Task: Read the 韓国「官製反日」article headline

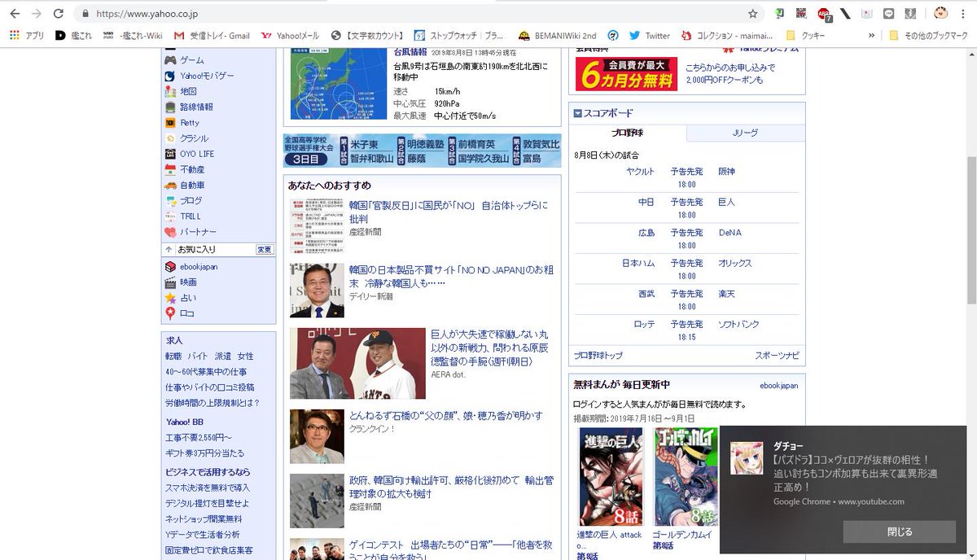Action: 449,212
